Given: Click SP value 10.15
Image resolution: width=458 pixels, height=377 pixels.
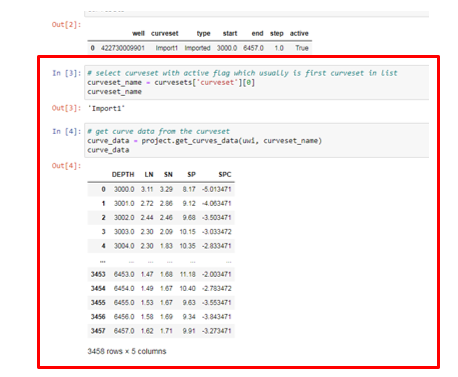Looking at the screenshot, I should pyautogui.click(x=188, y=232).
